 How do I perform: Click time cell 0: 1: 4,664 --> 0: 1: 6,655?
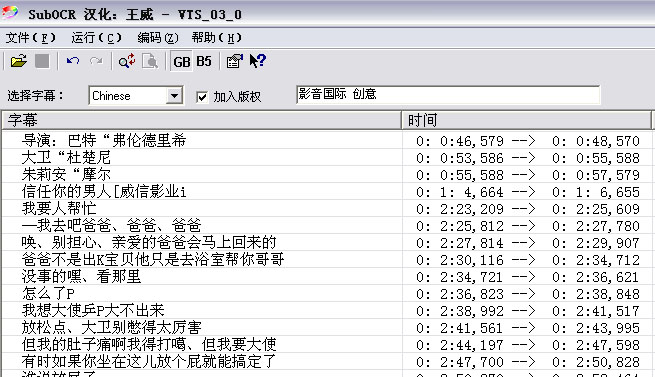528,192
